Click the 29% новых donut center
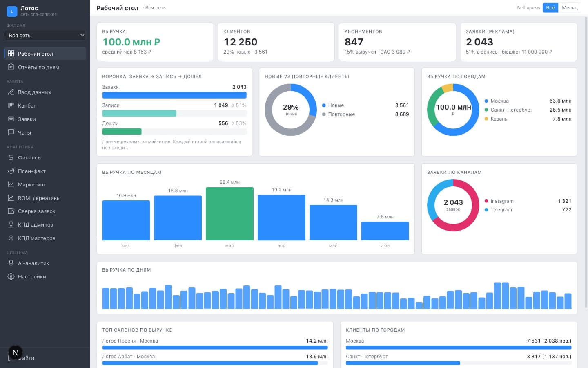The width and height of the screenshot is (588, 368). [x=290, y=110]
